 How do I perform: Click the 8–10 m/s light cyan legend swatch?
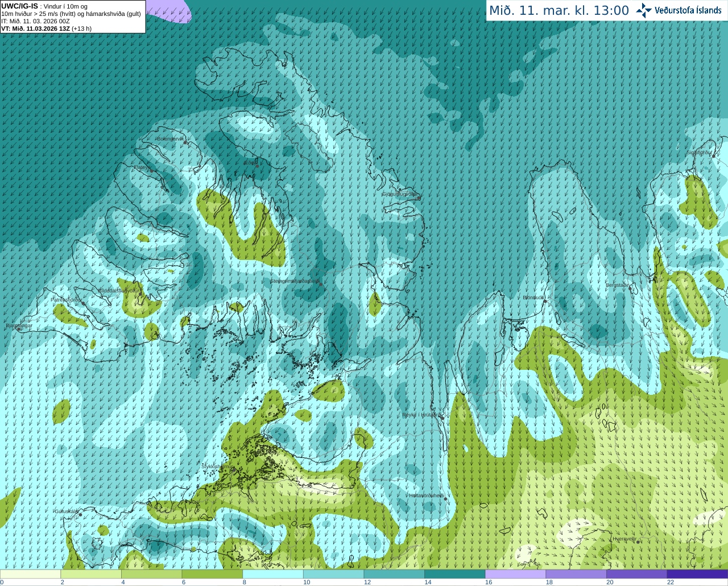coord(273,574)
